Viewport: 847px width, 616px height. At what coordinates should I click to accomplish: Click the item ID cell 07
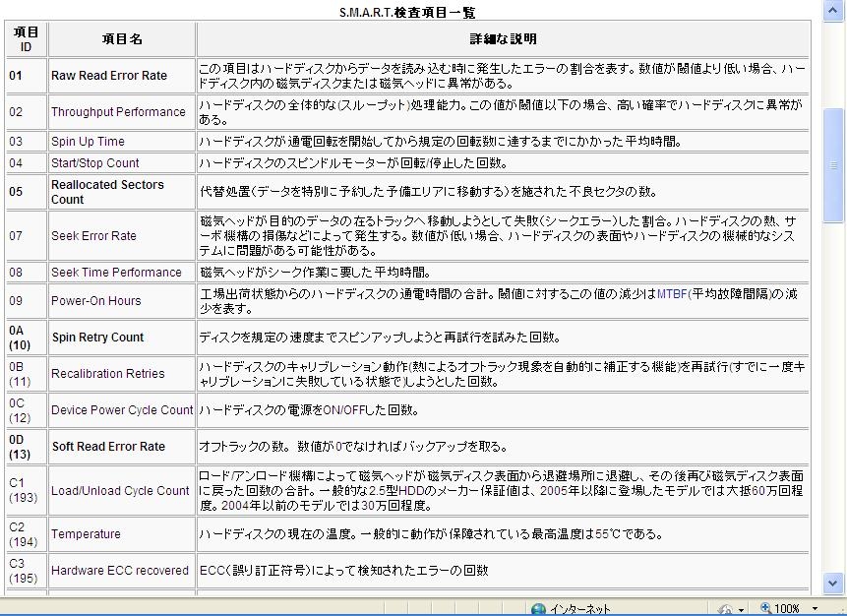tap(26, 235)
